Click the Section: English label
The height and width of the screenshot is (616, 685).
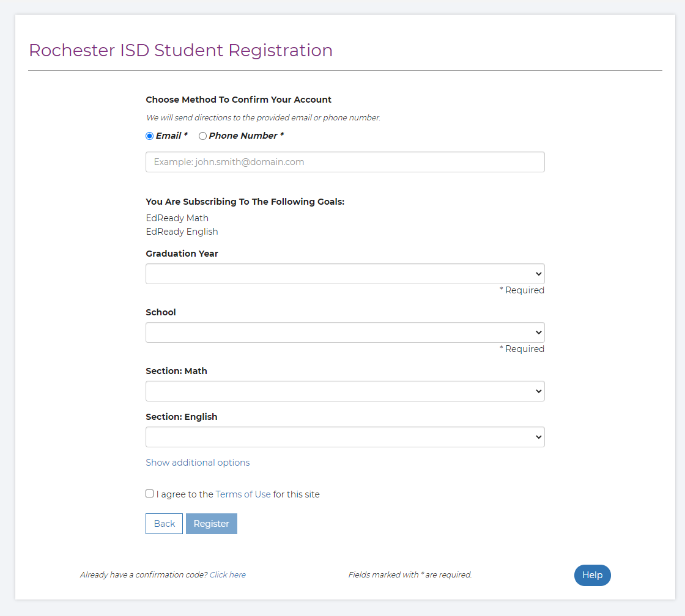(181, 417)
